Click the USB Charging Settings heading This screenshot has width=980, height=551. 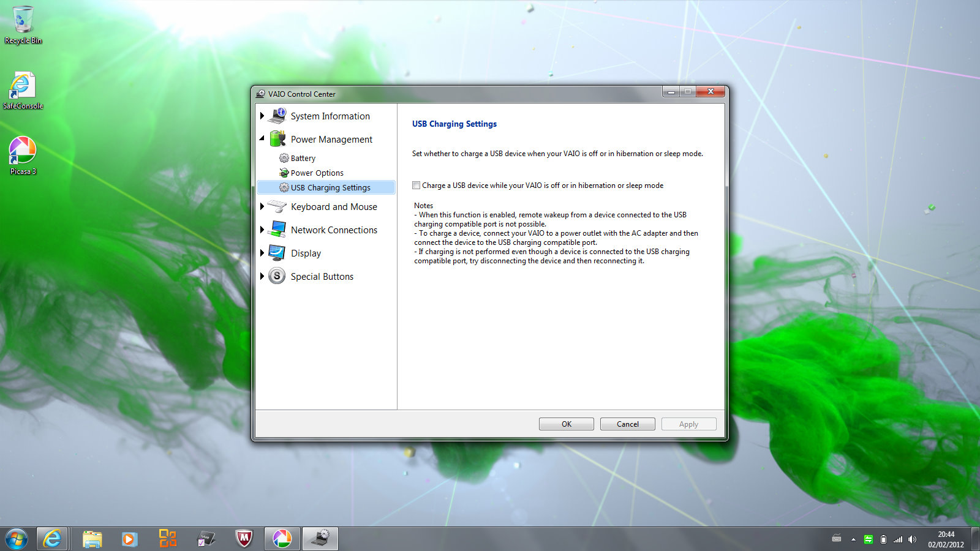click(x=454, y=124)
